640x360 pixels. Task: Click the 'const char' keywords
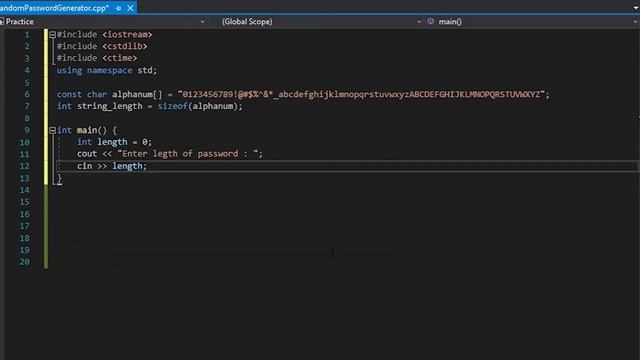pyautogui.click(x=82, y=94)
